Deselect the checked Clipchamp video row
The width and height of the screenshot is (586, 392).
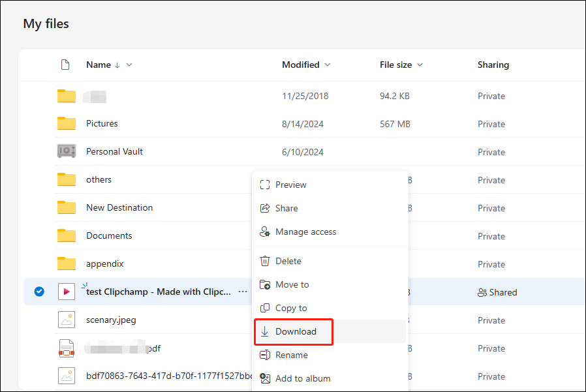[x=38, y=292]
